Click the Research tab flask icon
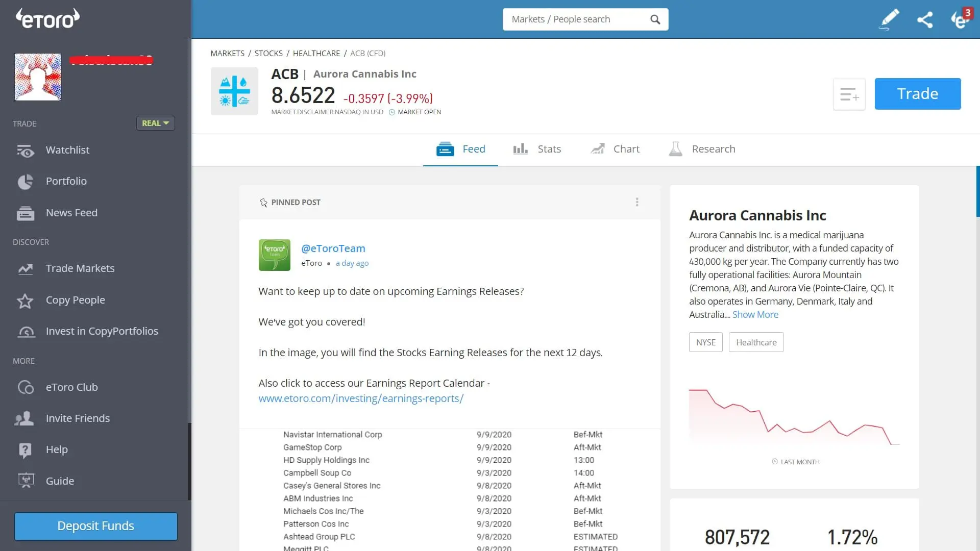The height and width of the screenshot is (551, 980). [675, 149]
